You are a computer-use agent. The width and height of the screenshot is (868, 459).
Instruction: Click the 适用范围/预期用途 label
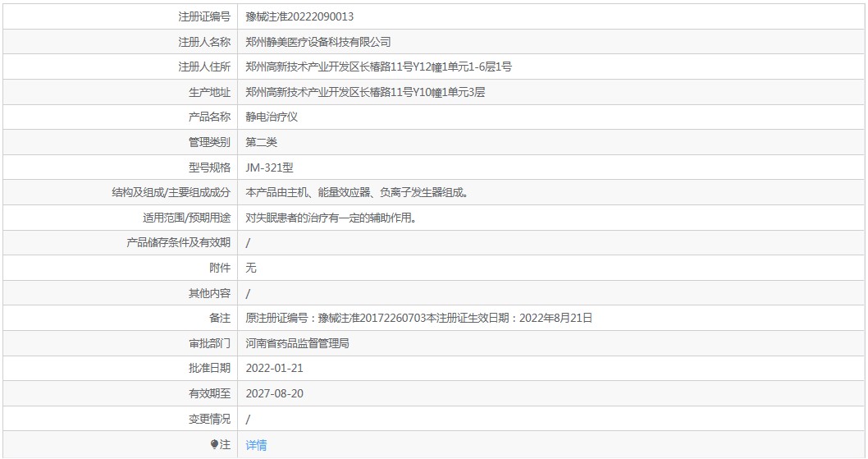[x=186, y=218]
